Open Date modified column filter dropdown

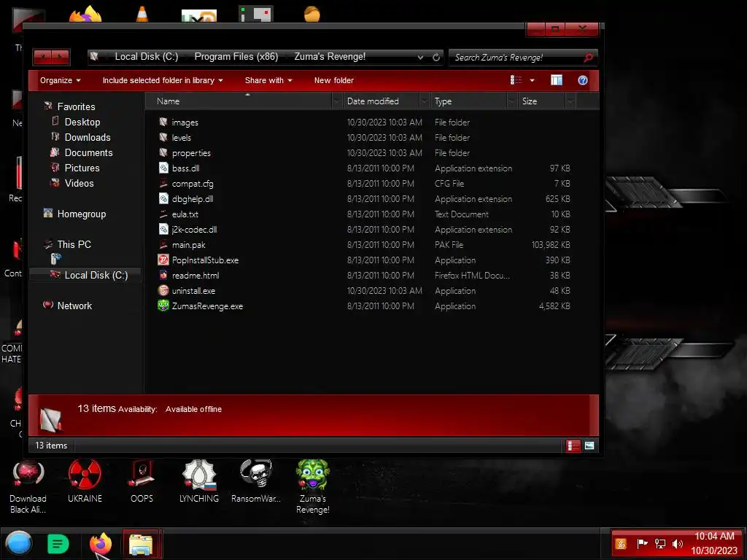point(424,101)
